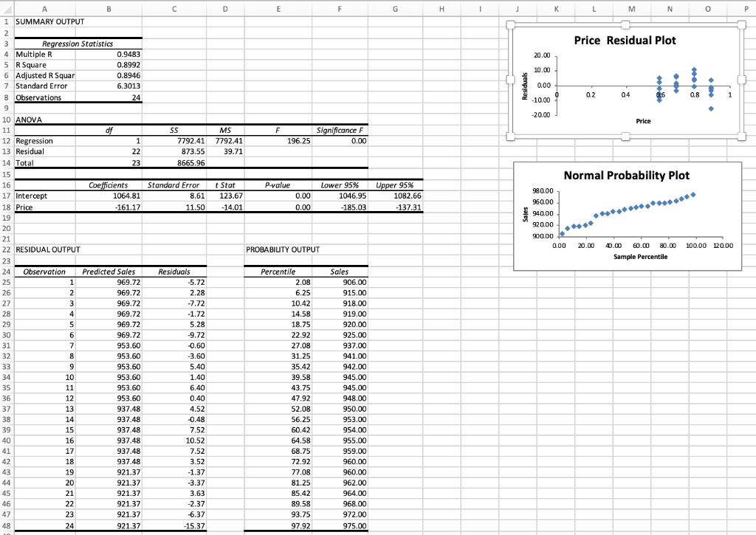The width and height of the screenshot is (756, 535).
Task: Click row 20 header
Action: (x=7, y=229)
